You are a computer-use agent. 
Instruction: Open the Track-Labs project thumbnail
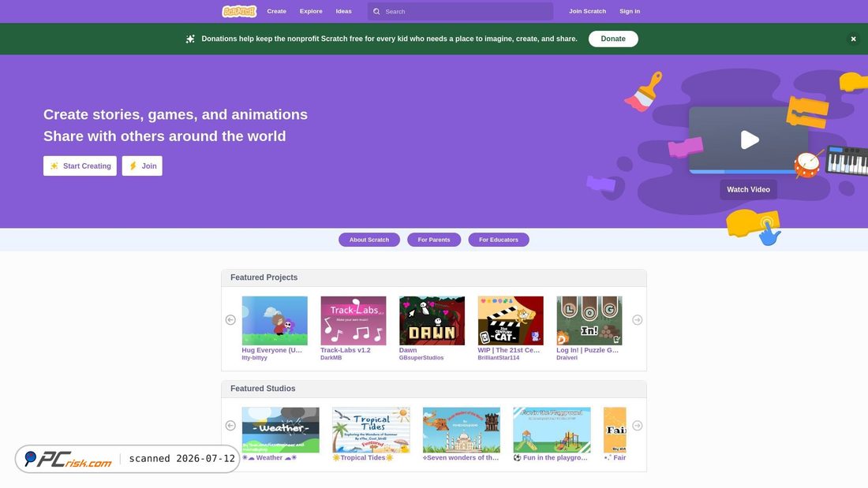354,320
